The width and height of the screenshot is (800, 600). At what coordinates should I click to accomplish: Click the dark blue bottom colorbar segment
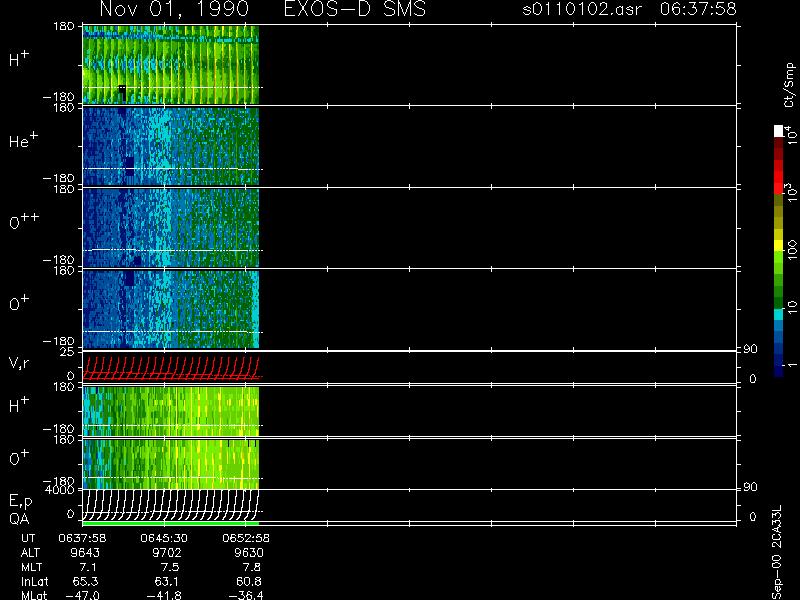click(779, 371)
